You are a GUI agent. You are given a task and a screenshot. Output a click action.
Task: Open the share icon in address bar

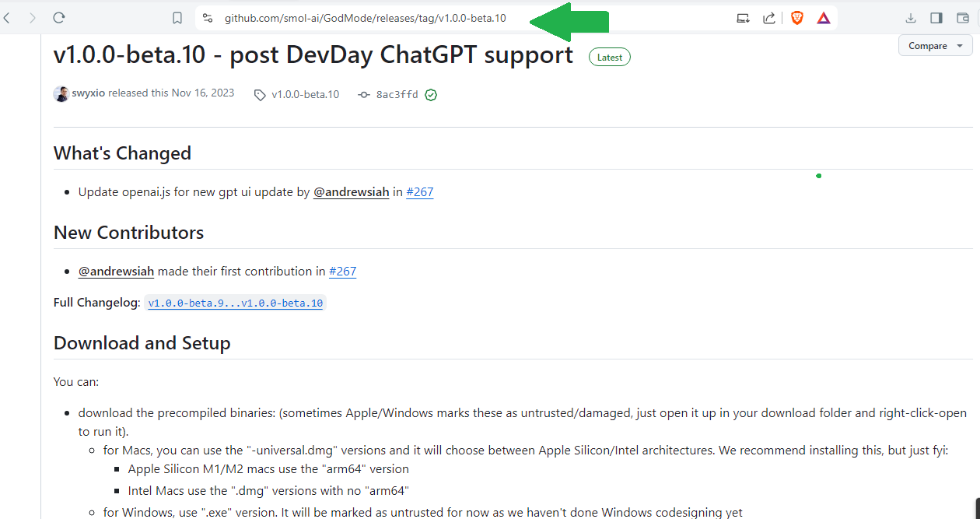769,18
